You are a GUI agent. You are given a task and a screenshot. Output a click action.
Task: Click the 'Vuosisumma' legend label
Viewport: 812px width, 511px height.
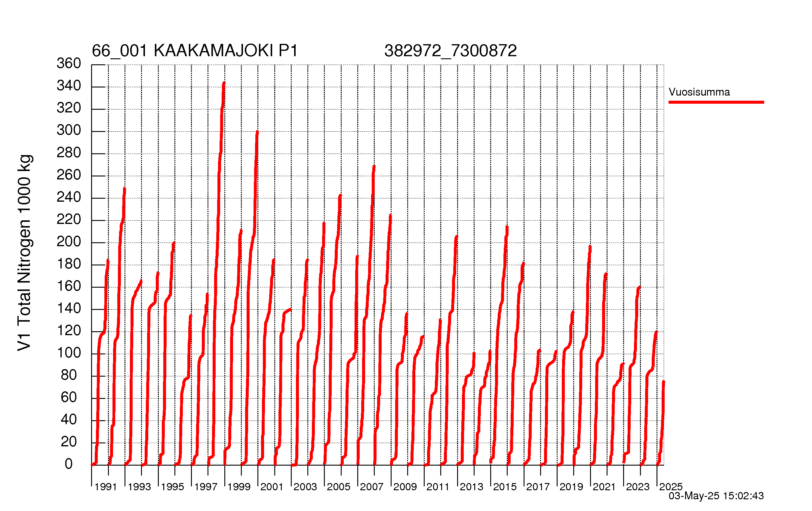[699, 92]
